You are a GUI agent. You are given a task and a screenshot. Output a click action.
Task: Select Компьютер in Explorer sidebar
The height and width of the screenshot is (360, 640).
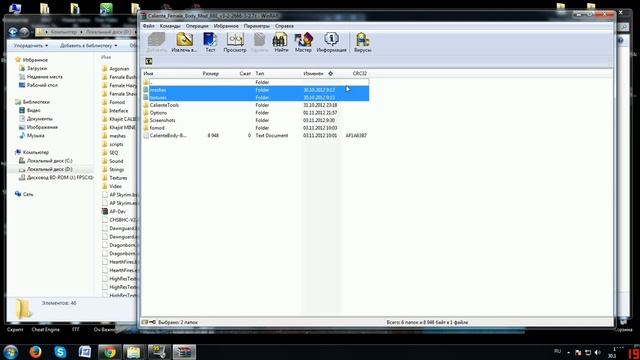tap(32, 152)
